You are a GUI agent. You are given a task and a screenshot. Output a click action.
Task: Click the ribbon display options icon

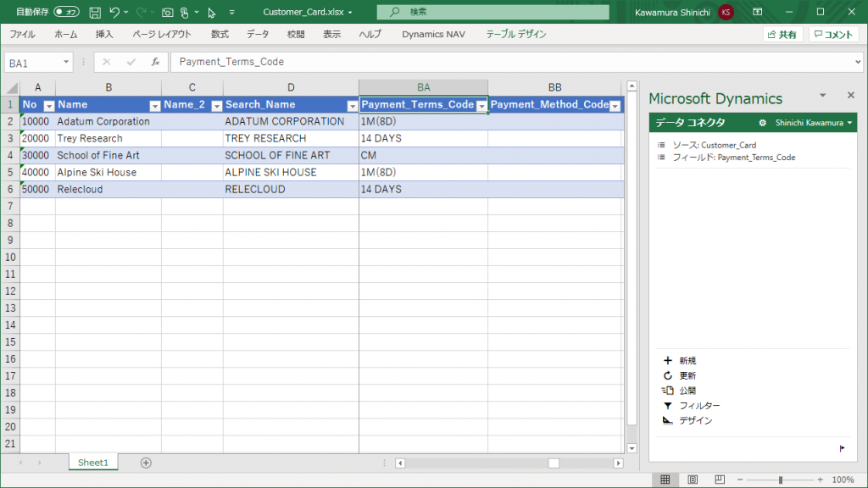coord(758,12)
